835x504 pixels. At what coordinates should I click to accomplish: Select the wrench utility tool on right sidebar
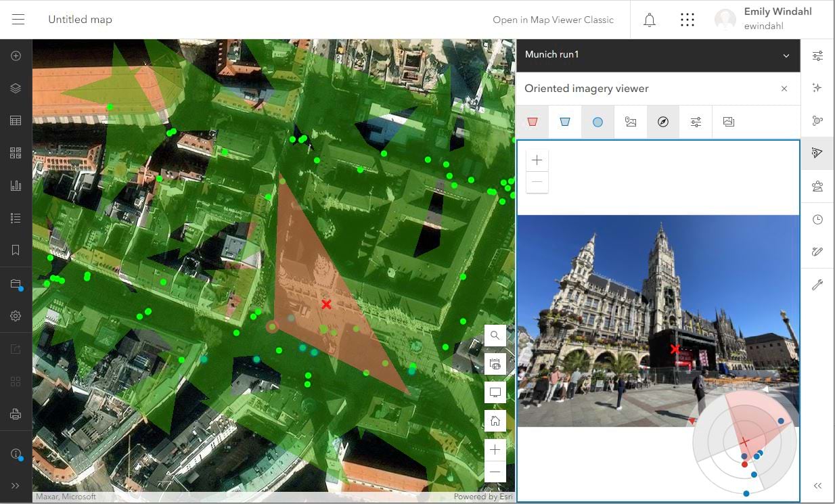(817, 284)
